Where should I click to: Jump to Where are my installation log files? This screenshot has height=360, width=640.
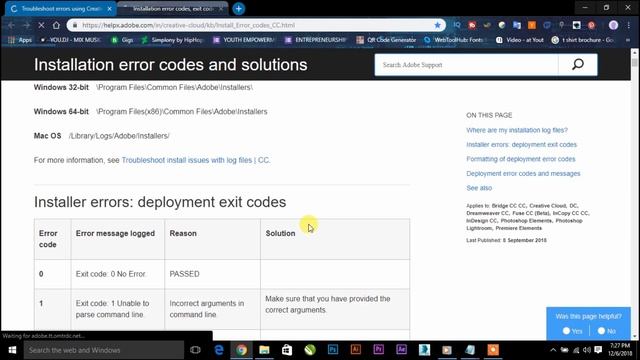click(517, 130)
